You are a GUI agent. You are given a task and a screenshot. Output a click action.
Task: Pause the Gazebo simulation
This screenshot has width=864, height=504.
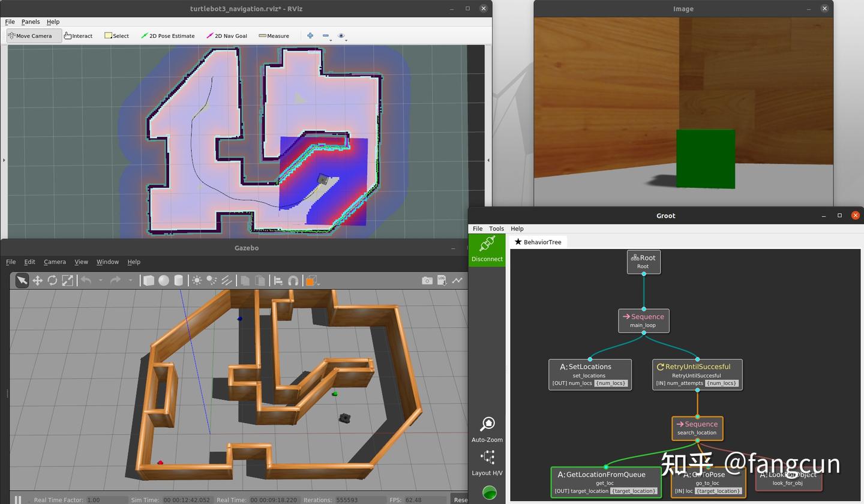pyautogui.click(x=18, y=499)
